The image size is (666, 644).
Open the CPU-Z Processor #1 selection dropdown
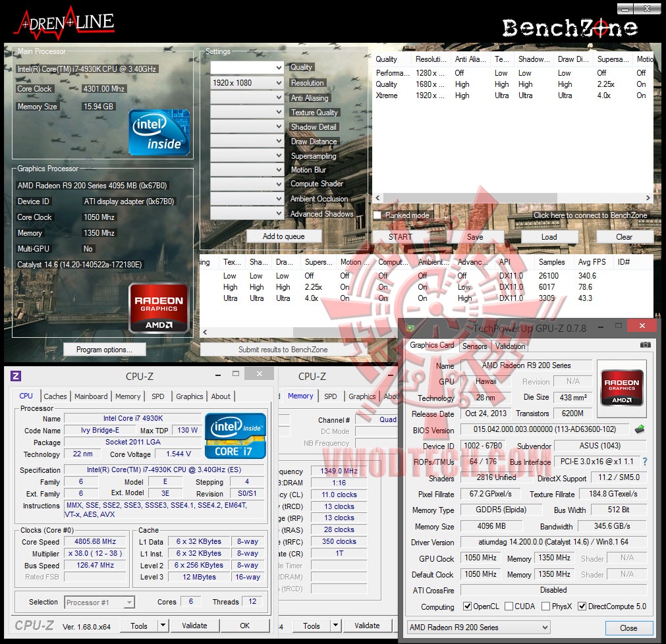[x=99, y=602]
